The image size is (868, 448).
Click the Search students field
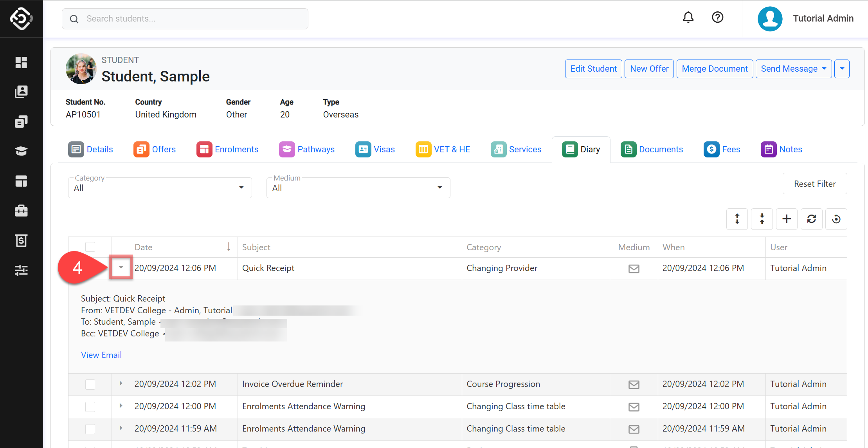tap(185, 19)
